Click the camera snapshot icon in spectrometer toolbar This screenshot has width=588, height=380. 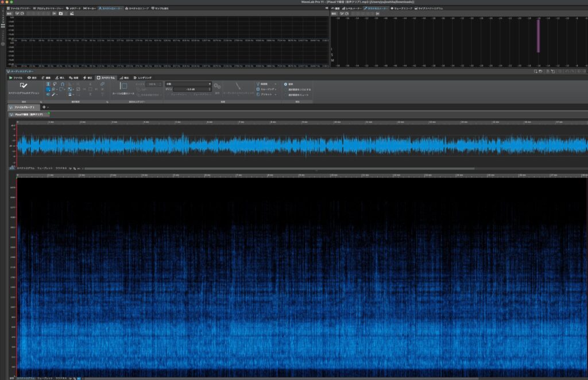click(x=61, y=14)
